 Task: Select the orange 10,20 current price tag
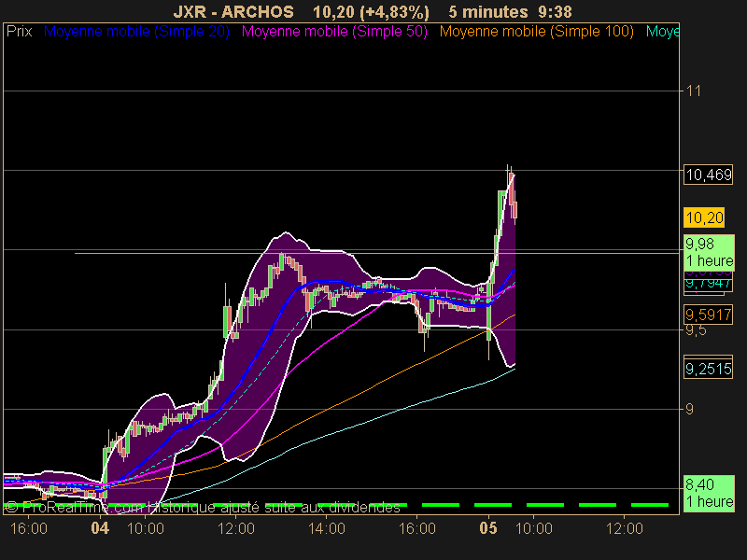tap(704, 217)
